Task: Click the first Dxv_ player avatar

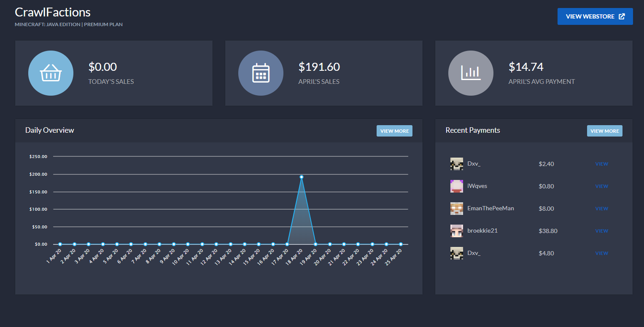Action: tap(457, 164)
